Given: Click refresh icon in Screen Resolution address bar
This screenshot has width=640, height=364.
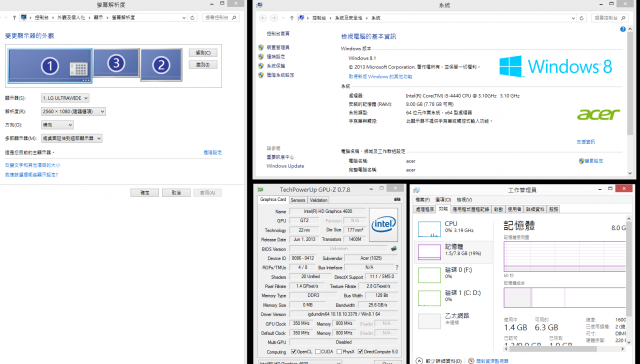Looking at the screenshot, I should tap(193, 18).
